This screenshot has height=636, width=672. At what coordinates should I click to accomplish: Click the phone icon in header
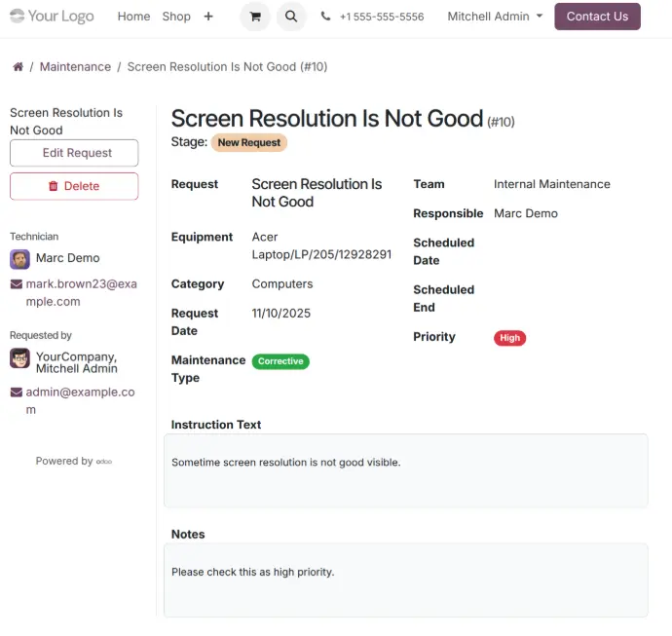point(325,17)
